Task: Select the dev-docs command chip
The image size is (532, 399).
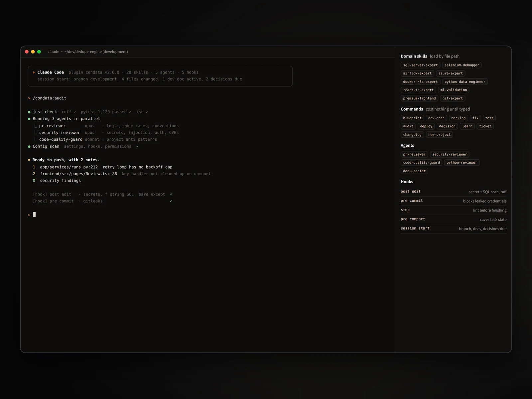Action: (x=436, y=118)
